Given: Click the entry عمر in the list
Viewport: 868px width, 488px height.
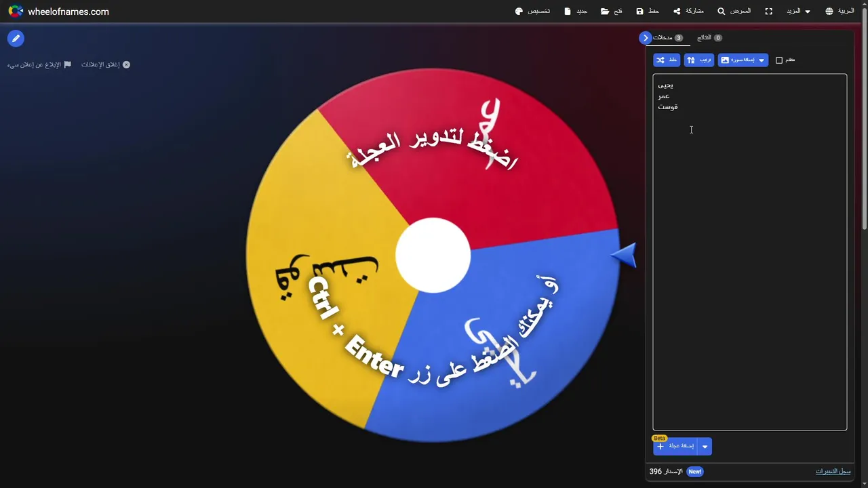Looking at the screenshot, I should 664,96.
